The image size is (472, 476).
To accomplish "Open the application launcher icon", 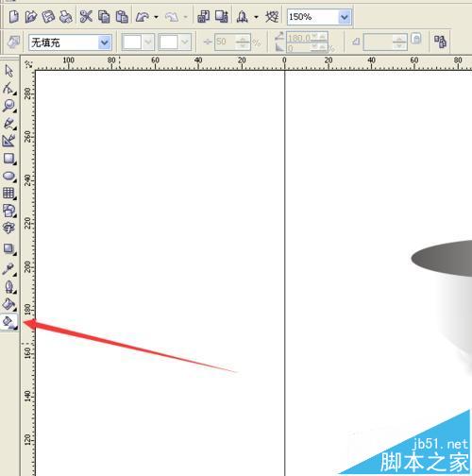I will click(x=243, y=17).
